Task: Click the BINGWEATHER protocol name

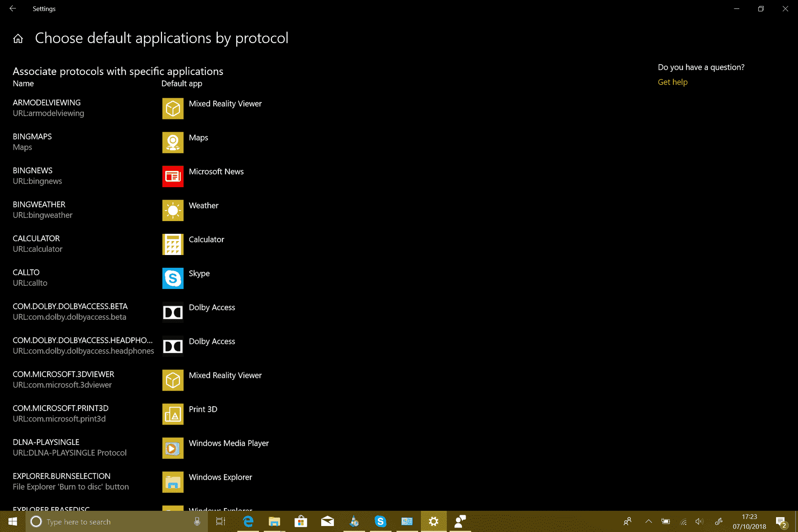Action: (39, 204)
